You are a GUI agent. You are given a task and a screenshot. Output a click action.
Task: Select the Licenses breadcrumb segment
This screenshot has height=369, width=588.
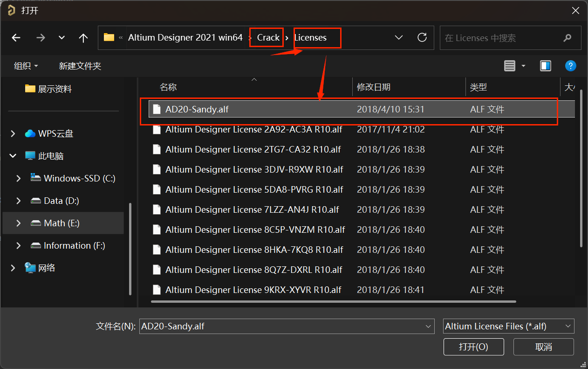click(x=310, y=37)
